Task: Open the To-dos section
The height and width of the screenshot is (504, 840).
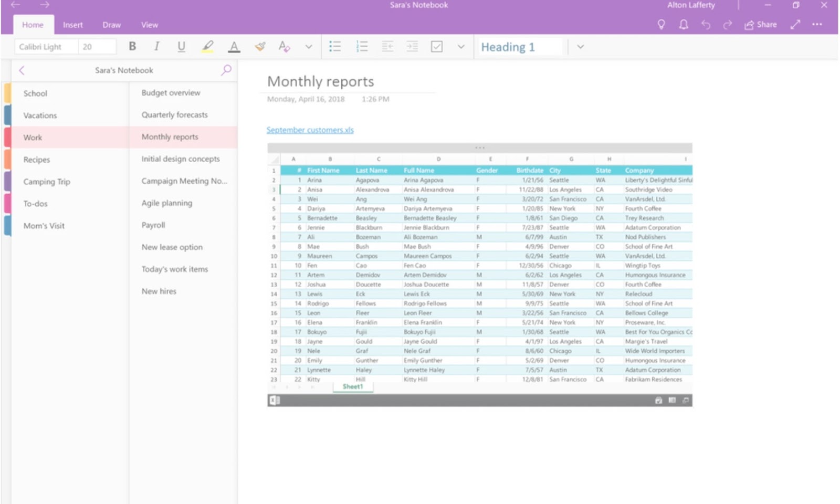Action: tap(70, 203)
